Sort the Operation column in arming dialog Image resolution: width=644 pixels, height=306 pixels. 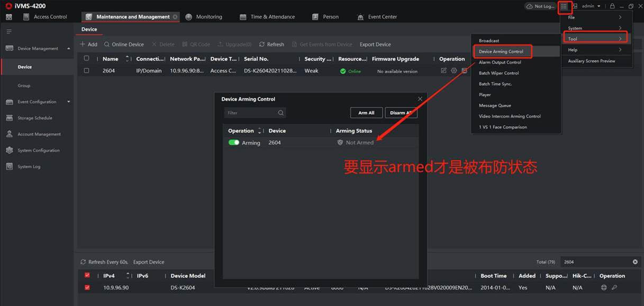(259, 131)
